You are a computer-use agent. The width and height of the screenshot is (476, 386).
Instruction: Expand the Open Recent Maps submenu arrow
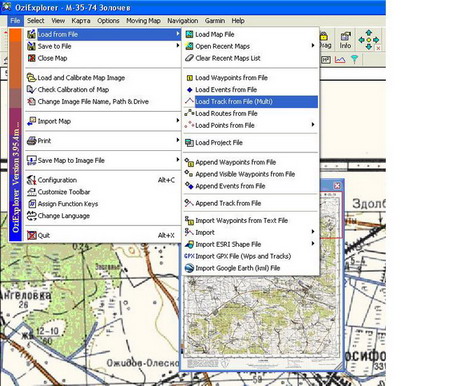coord(313,45)
